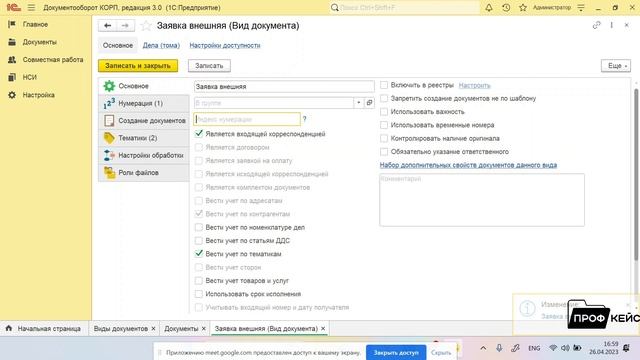The height and width of the screenshot is (360, 640).
Task: Select Настройки обработки page
Action: tap(144, 156)
